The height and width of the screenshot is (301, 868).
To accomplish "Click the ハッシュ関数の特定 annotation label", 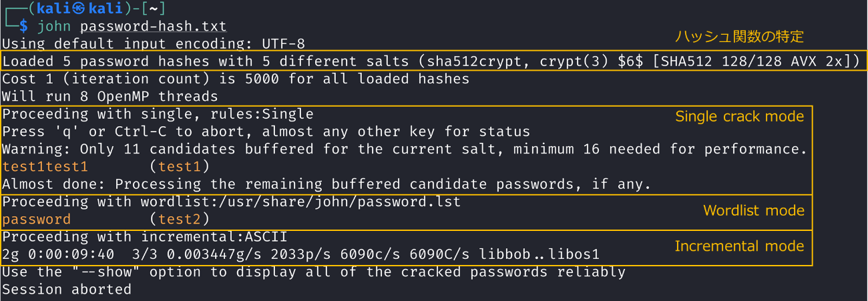I will (739, 36).
